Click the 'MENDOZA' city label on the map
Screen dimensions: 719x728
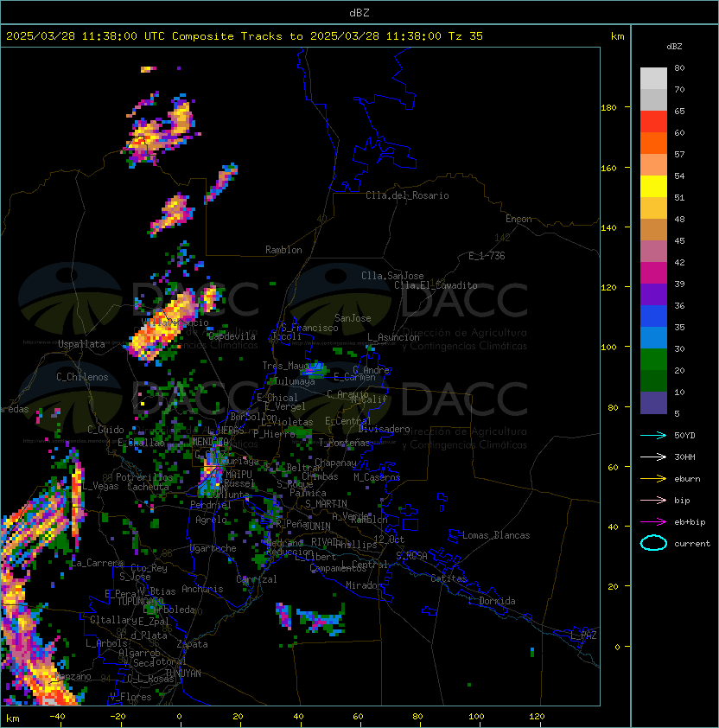(x=210, y=441)
